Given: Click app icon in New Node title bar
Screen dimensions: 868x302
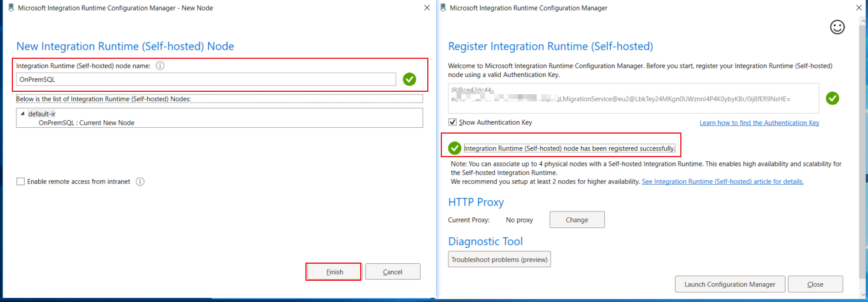Looking at the screenshot, I should 11,8.
